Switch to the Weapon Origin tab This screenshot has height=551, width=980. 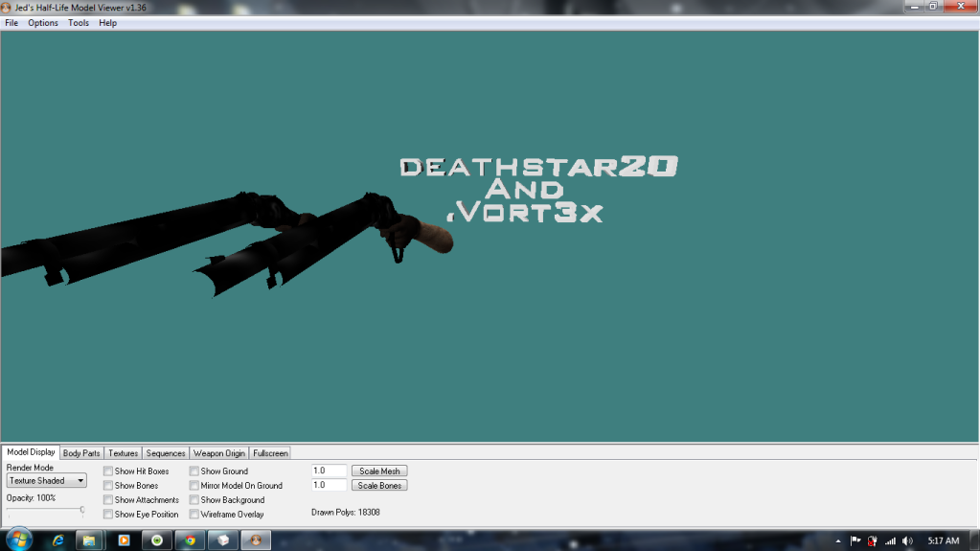[218, 453]
